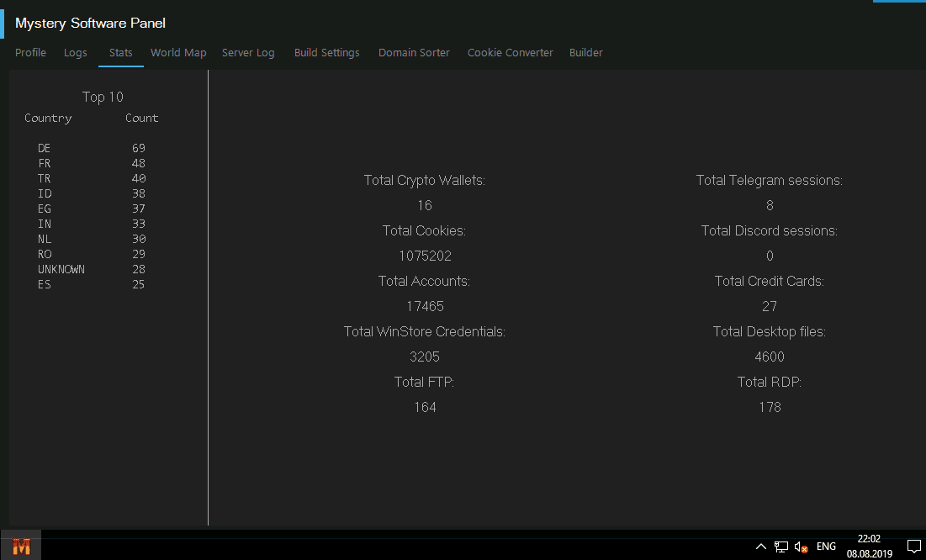Open the Profile tab

[x=31, y=53]
